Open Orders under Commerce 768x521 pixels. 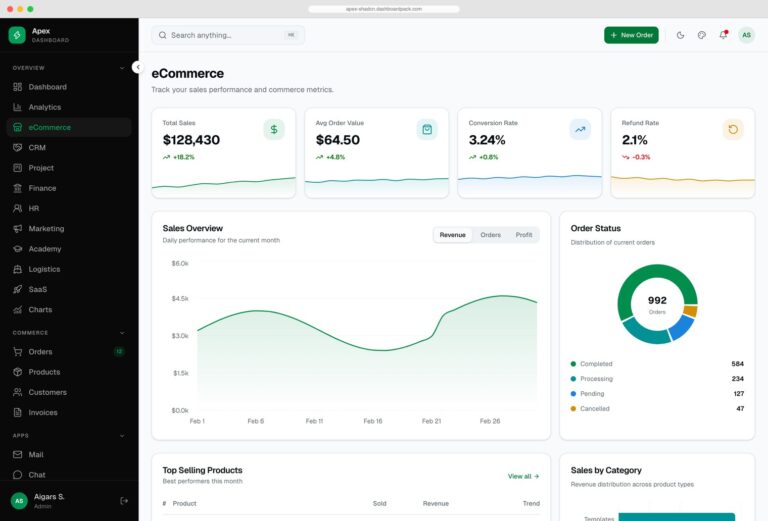(69, 352)
